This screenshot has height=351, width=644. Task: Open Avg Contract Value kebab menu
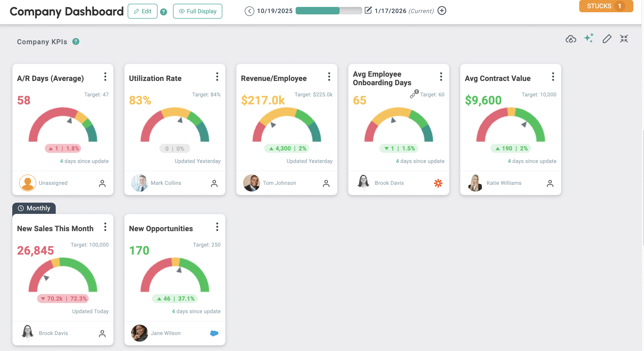553,77
